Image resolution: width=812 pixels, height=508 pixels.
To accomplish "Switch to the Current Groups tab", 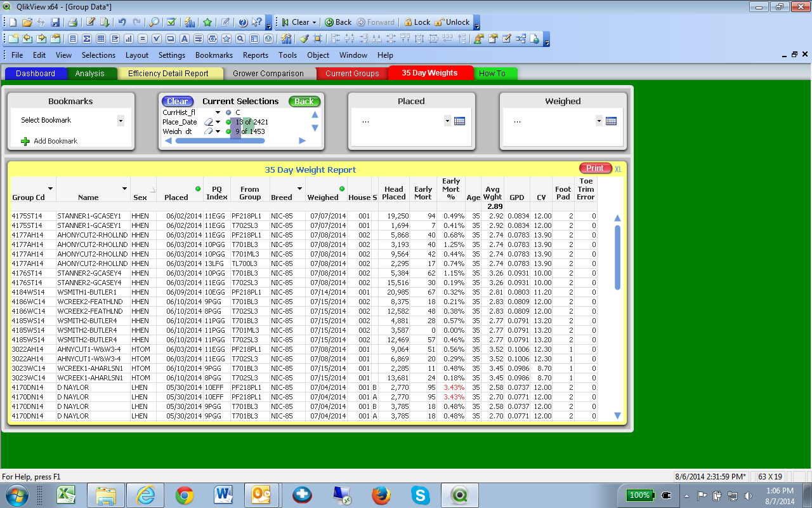I will point(352,74).
